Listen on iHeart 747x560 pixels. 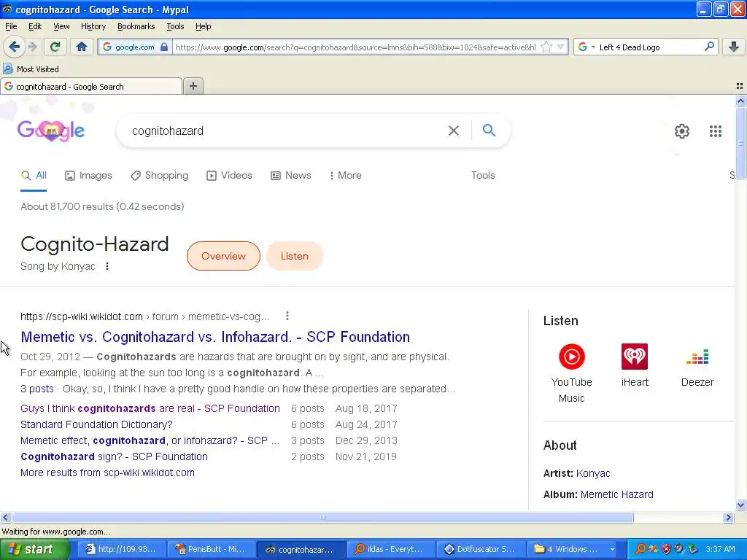(x=635, y=365)
